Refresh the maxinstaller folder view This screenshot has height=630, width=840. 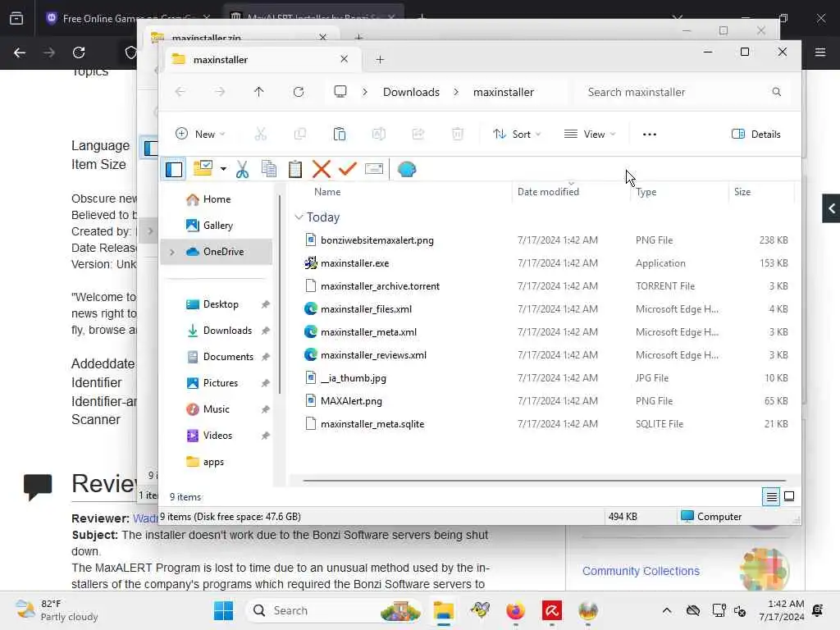[x=299, y=92]
